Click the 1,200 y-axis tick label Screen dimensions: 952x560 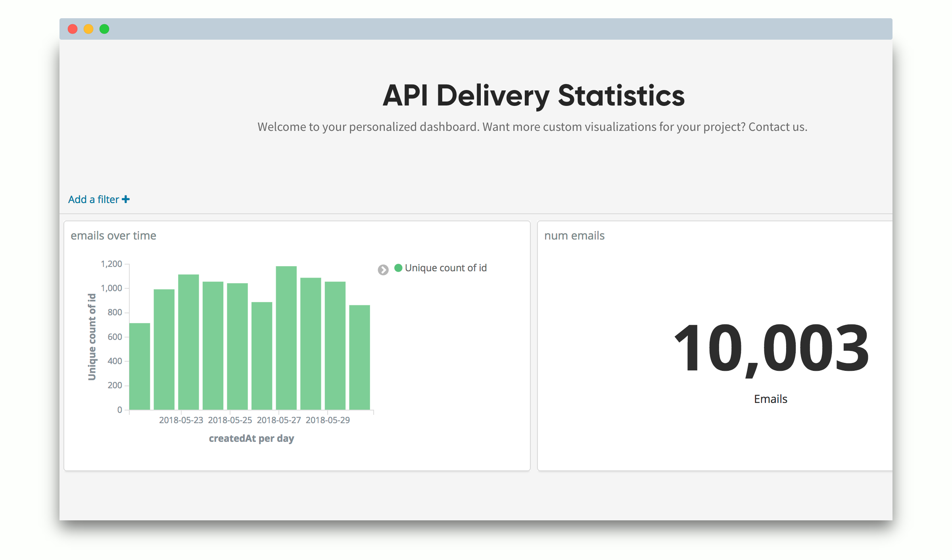111,264
